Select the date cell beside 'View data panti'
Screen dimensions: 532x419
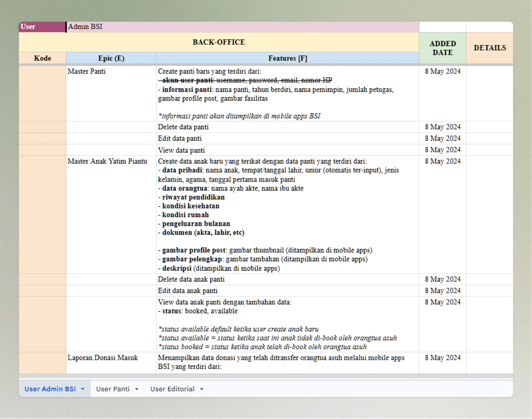click(x=443, y=150)
